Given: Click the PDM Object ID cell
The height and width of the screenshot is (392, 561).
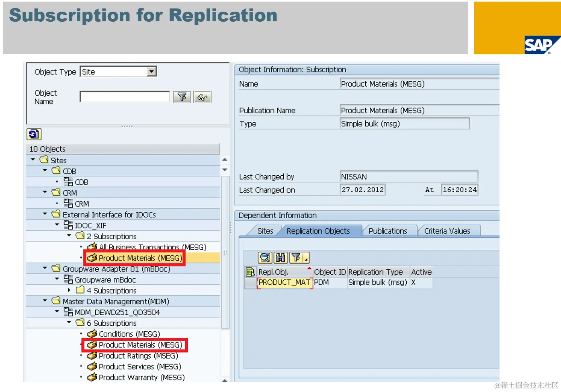Looking at the screenshot, I should tap(330, 282).
